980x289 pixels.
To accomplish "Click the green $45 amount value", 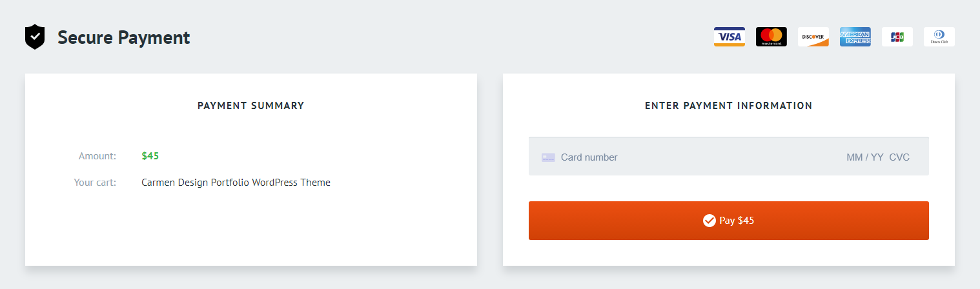I will (150, 156).
